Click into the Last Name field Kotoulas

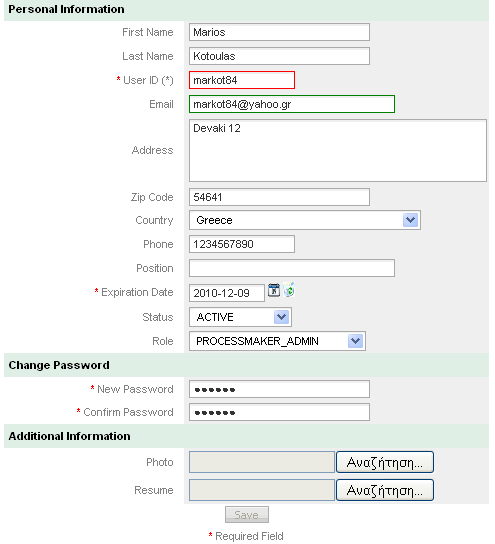(279, 56)
